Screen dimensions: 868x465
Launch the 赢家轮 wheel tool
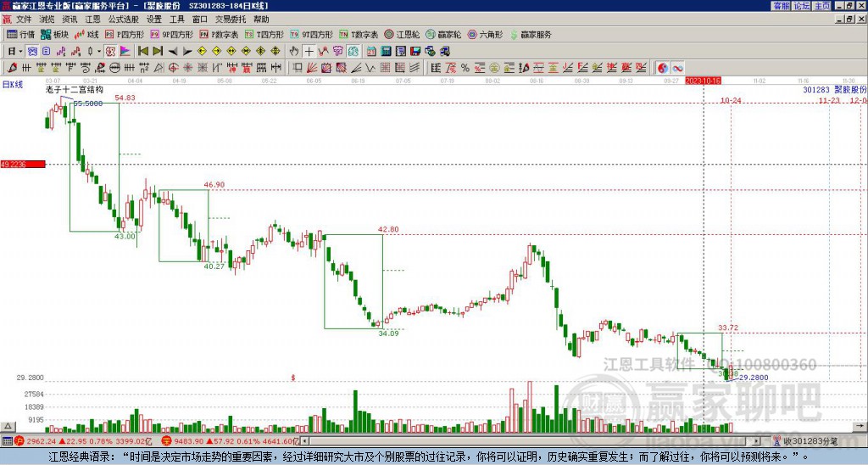point(443,34)
